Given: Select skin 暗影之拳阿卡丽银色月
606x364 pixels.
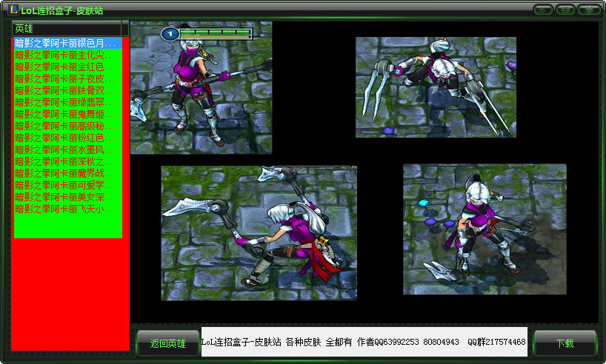Looking at the screenshot, I should (68, 43).
